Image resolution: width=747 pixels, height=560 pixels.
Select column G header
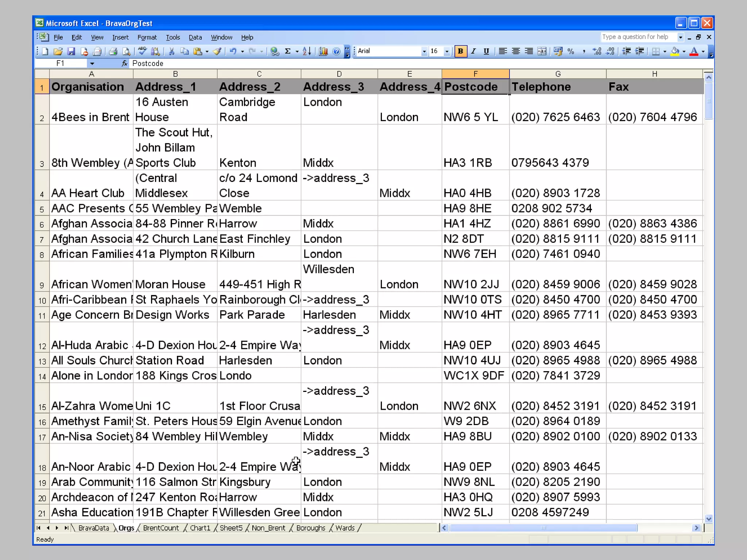coord(558,74)
